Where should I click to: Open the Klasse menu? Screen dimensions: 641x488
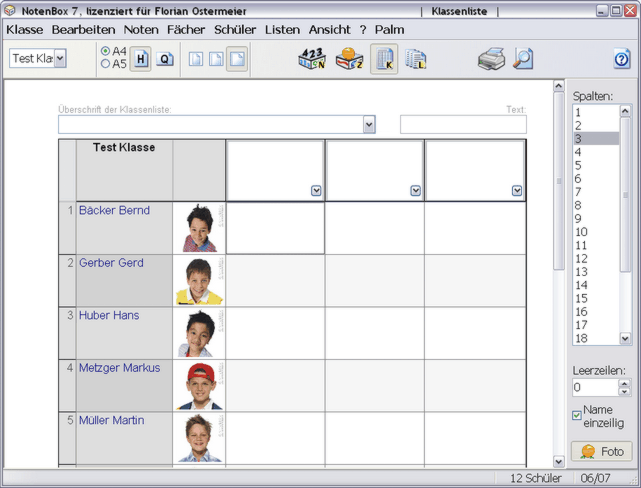click(25, 30)
